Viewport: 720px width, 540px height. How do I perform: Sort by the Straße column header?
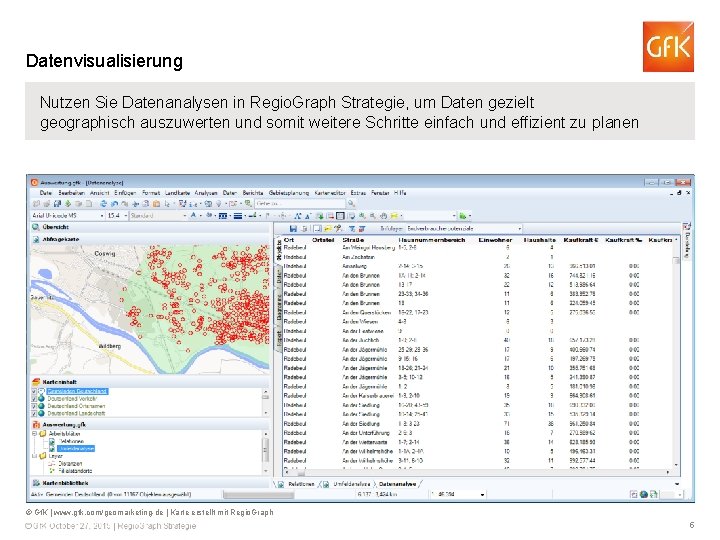coord(353,240)
